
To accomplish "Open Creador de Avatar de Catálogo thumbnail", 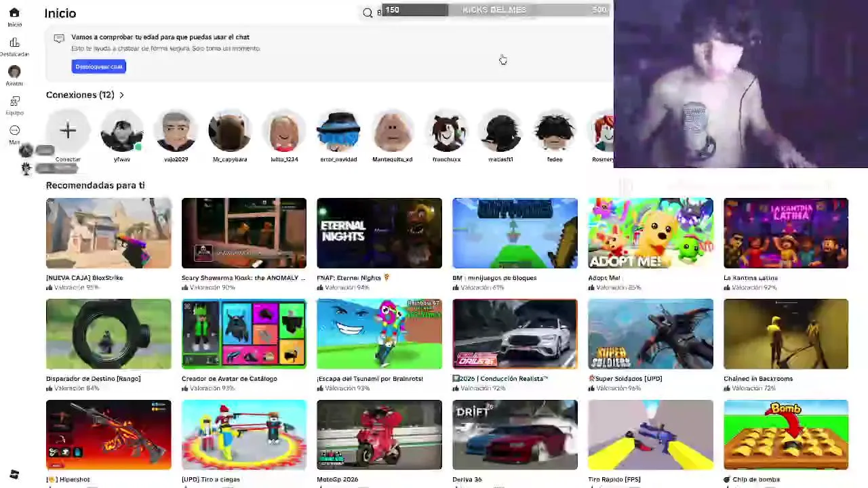I will click(x=244, y=334).
